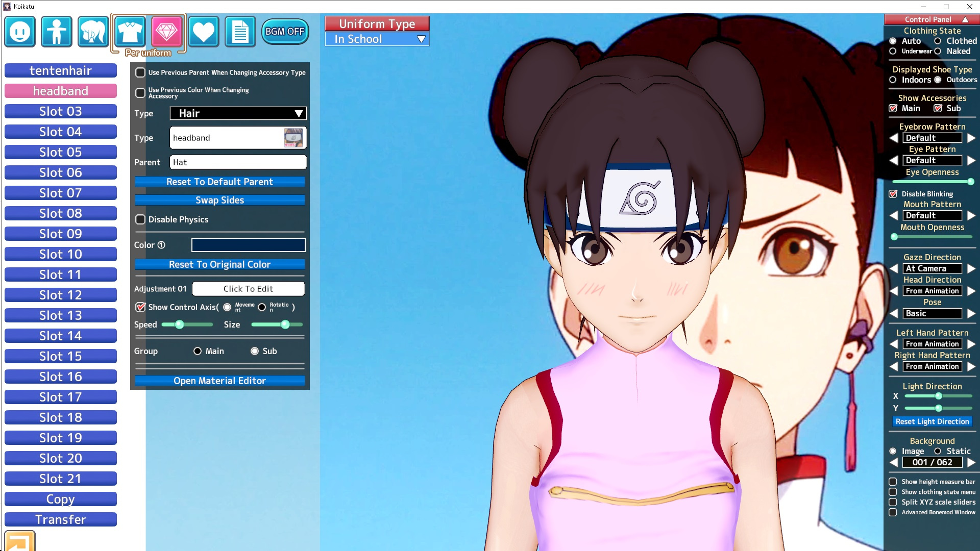Click previous Eyebrow Pattern arrow
Screen dimensions: 980x551
[x=894, y=138]
